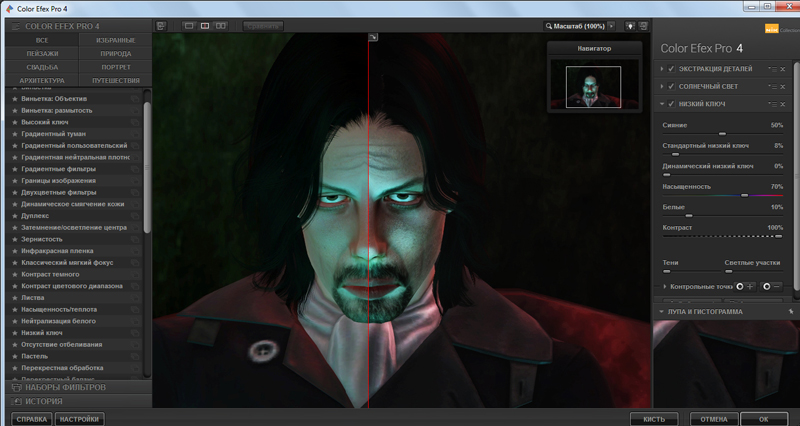Select split preview view icon
800x426 pixels.
pyautogui.click(x=205, y=26)
